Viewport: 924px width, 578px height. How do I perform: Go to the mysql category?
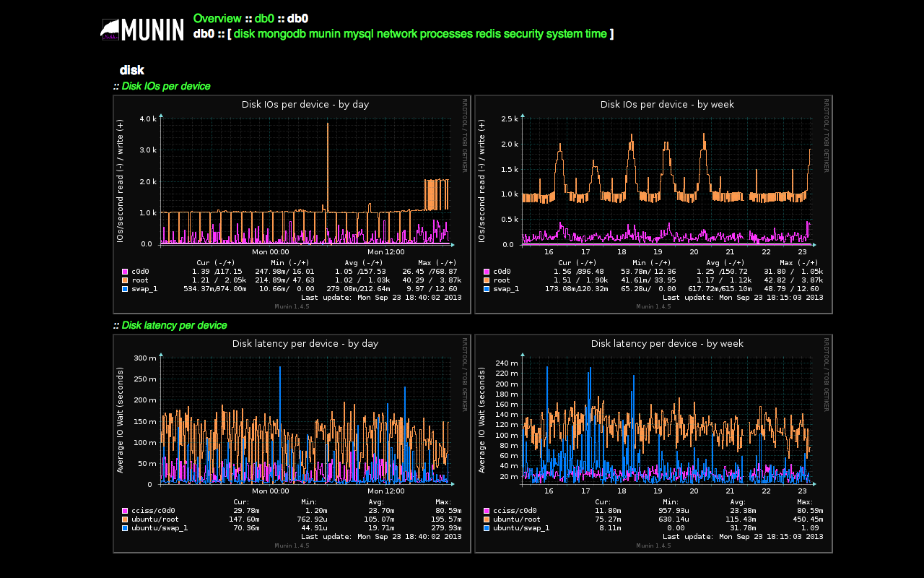tap(358, 34)
